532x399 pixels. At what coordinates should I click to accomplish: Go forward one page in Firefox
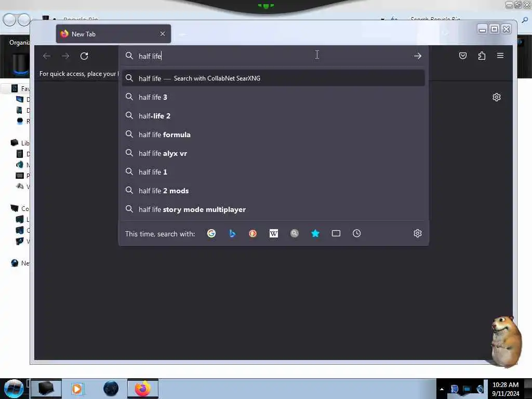65,56
